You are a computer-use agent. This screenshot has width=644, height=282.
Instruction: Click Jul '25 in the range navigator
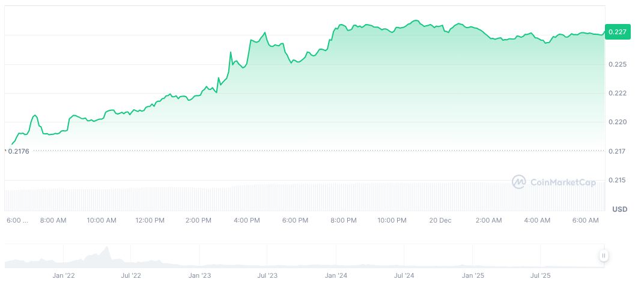click(541, 275)
